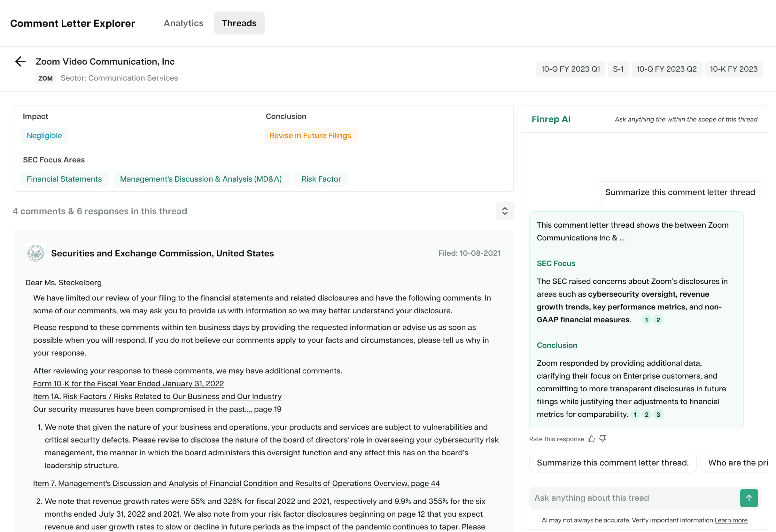Screen dimensions: 776x532
Task: Click the 'Dear Ms. Steckelberg' salutation
Action: pyautogui.click(x=64, y=283)
